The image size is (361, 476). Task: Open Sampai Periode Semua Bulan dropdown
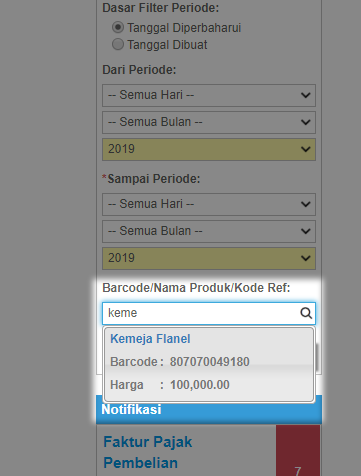(x=209, y=231)
